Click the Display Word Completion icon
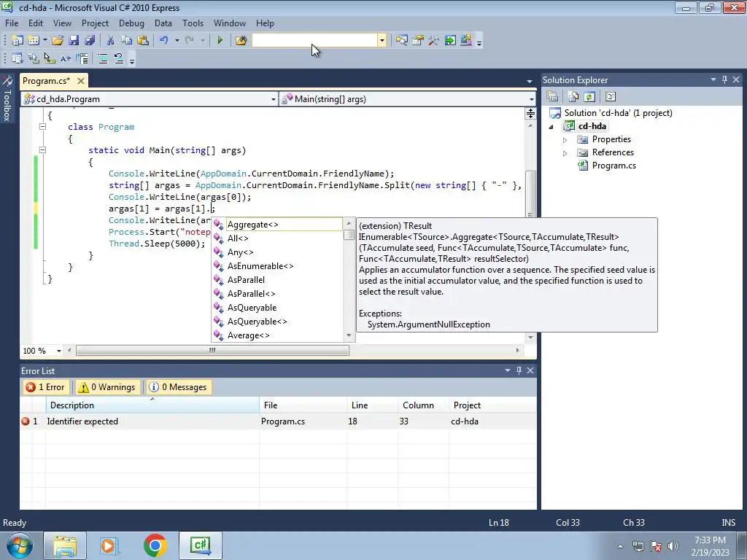Image resolution: width=747 pixels, height=560 pixels. [x=65, y=58]
